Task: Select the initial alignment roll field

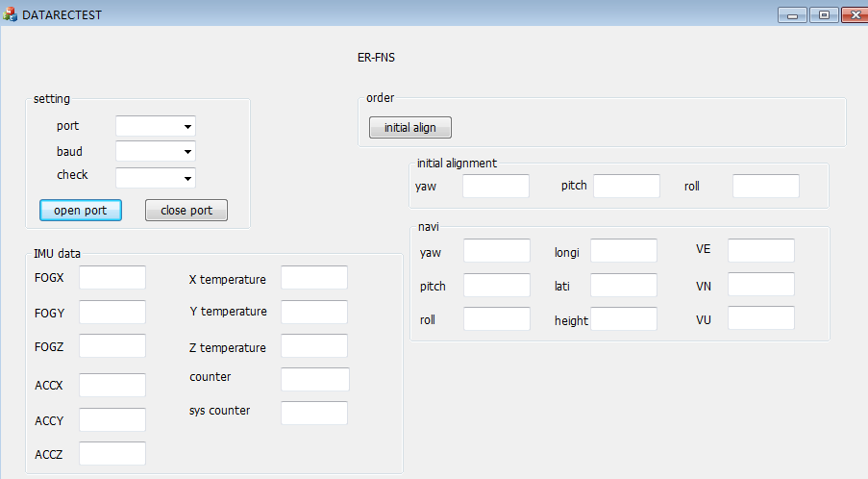Action: [766, 187]
